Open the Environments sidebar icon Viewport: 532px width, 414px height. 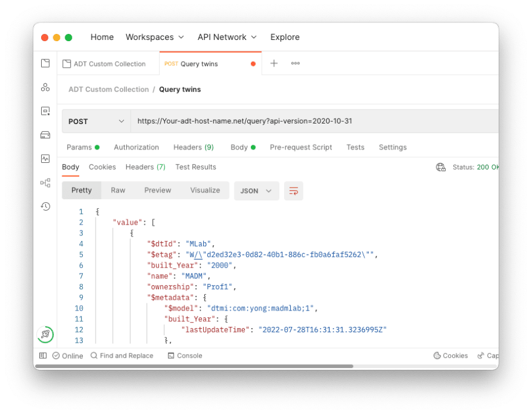(x=45, y=111)
